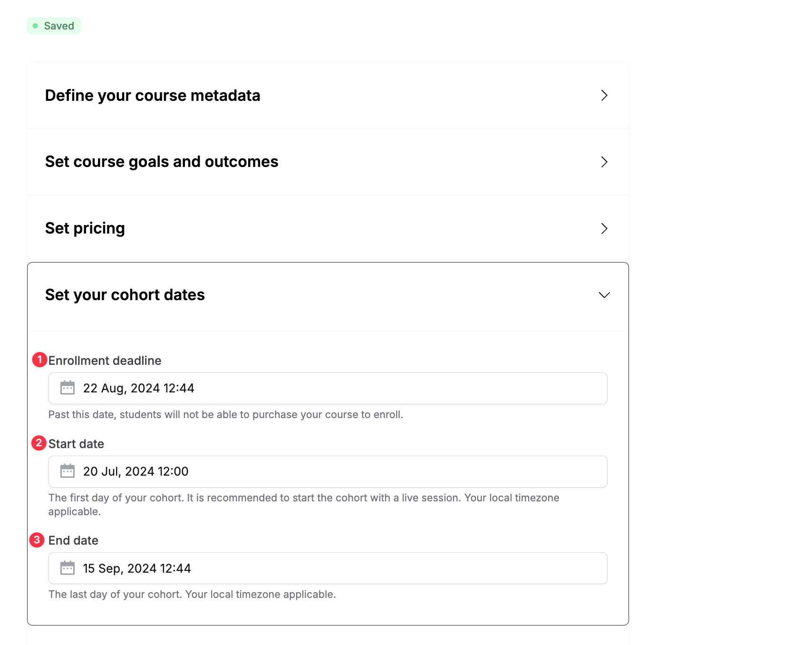
Task: Expand course goals and outcomes using its chevron
Action: point(604,162)
